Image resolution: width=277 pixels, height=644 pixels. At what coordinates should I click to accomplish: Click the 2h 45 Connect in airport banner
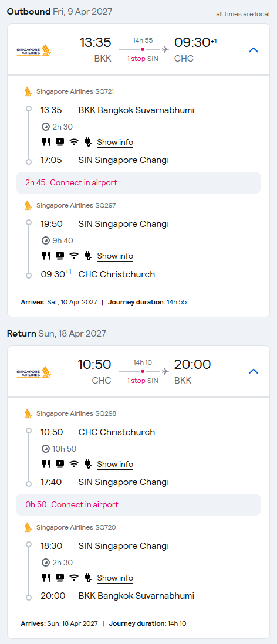[138, 183]
